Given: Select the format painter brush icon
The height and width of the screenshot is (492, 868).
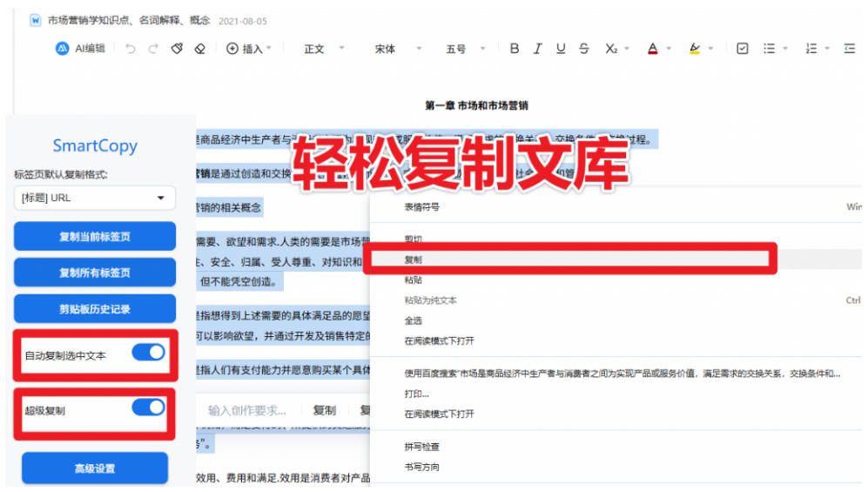Looking at the screenshot, I should click(177, 49).
